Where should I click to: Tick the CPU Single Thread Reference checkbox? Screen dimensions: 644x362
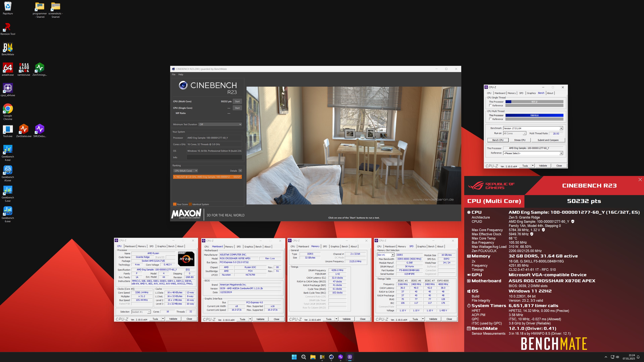pyautogui.click(x=491, y=105)
